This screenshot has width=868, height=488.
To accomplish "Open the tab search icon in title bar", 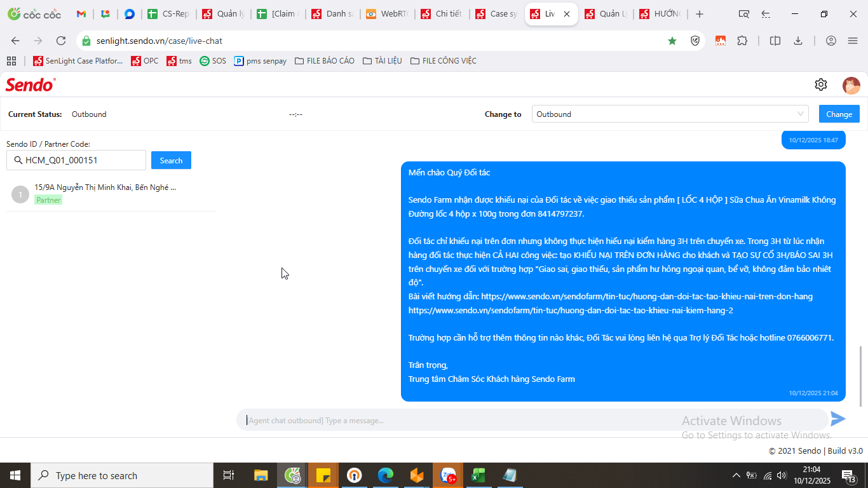I will click(743, 14).
